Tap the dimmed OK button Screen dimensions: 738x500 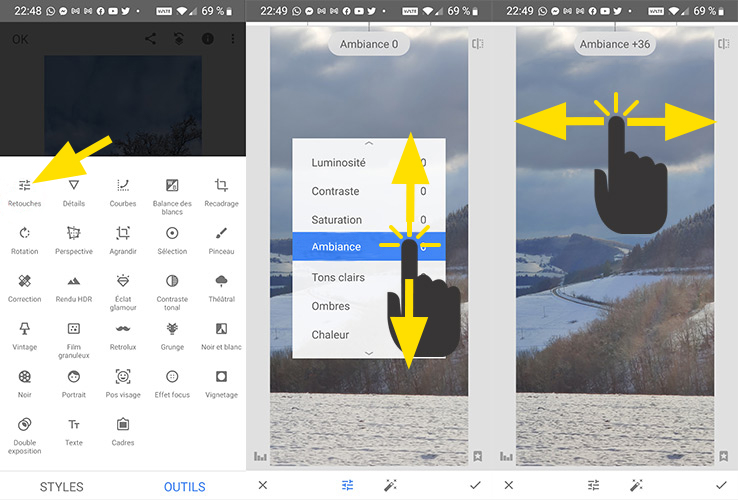pyautogui.click(x=20, y=39)
